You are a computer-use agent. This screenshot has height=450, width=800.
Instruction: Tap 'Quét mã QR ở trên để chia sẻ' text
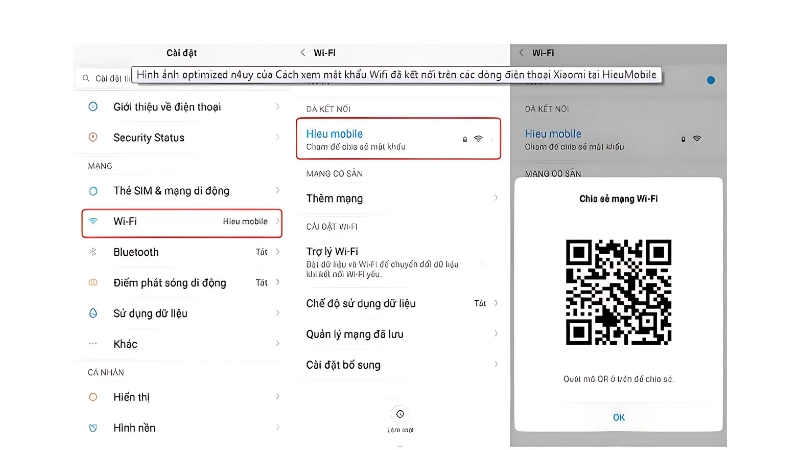click(618, 379)
